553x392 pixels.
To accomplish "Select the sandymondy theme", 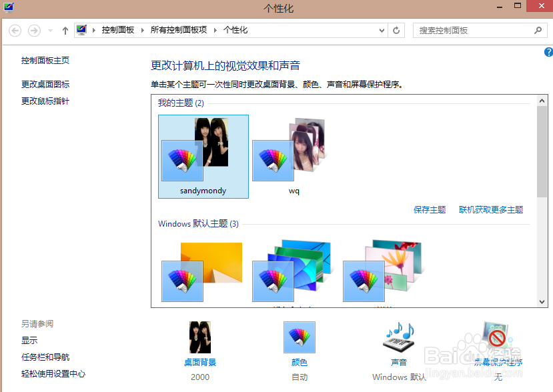I will [203, 157].
